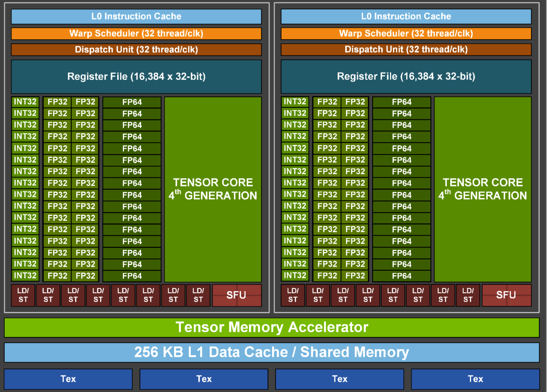Select the third Tex unit from the left
Image resolution: width=547 pixels, height=392 pixels.
(x=340, y=379)
